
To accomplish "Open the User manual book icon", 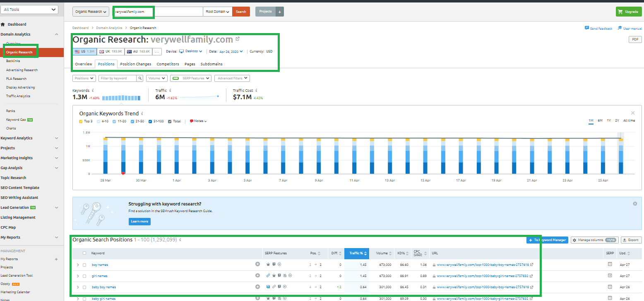I will tap(620, 28).
